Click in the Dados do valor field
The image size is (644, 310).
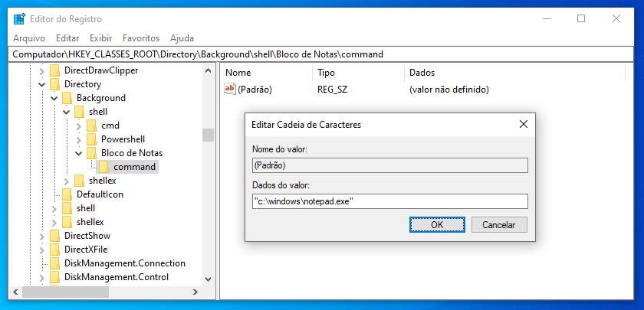point(389,201)
